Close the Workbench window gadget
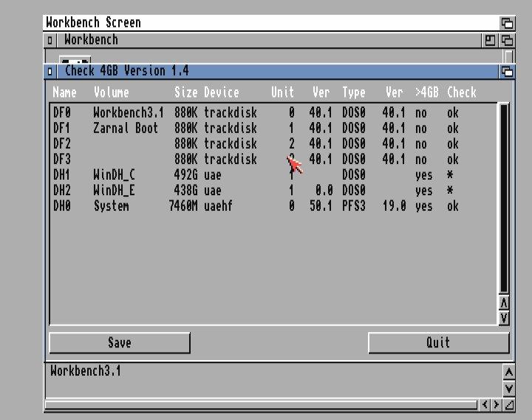 coord(50,41)
